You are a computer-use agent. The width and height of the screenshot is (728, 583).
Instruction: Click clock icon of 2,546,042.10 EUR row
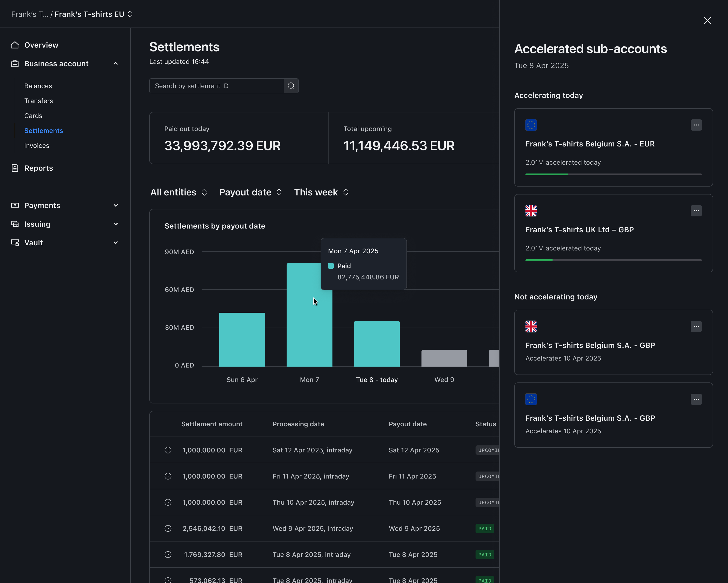tap(168, 528)
